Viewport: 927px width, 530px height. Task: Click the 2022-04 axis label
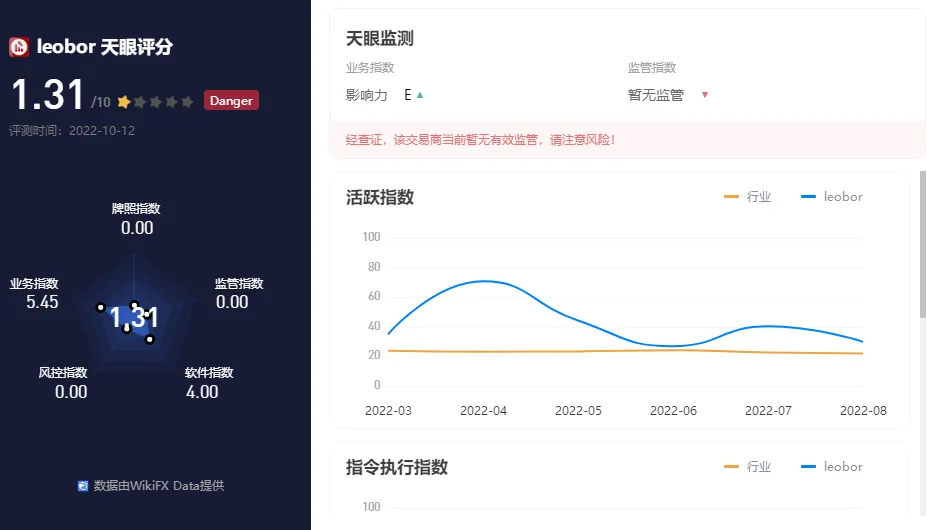coord(484,411)
